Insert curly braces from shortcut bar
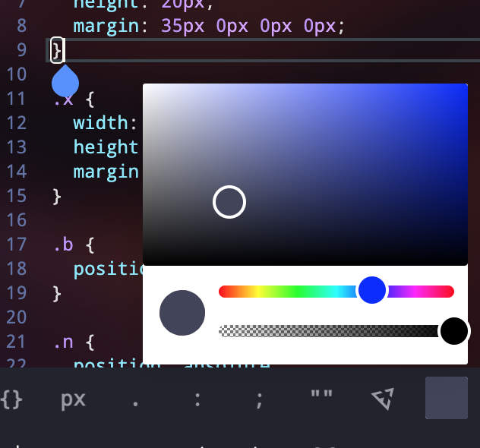The width and height of the screenshot is (480, 448). tap(11, 399)
